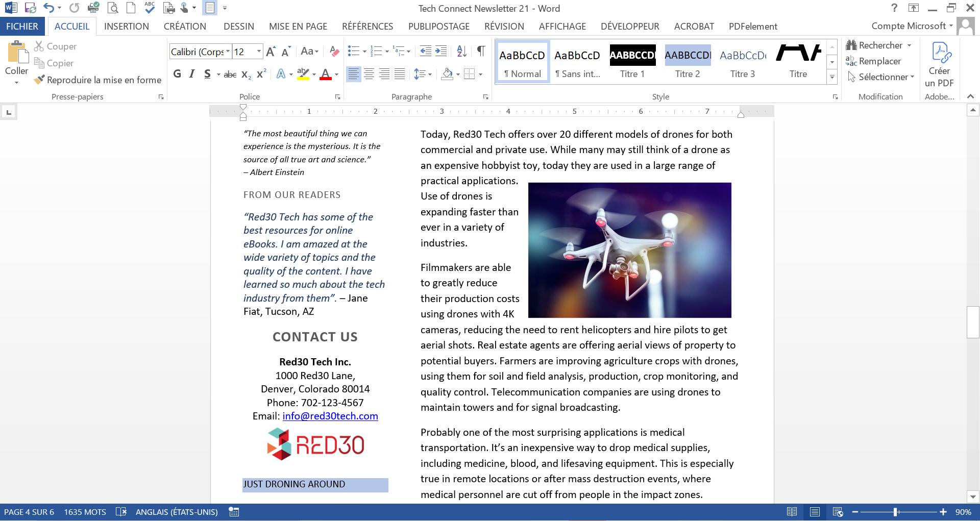Viewport: 980px width, 521px height.
Task: Open bullet list style dropdown arrow
Action: (364, 52)
